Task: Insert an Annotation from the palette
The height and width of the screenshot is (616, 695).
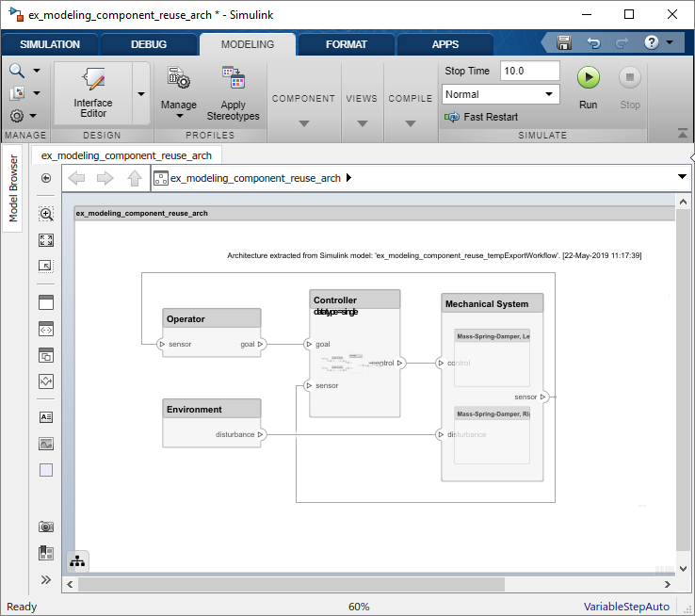Action: pos(46,417)
